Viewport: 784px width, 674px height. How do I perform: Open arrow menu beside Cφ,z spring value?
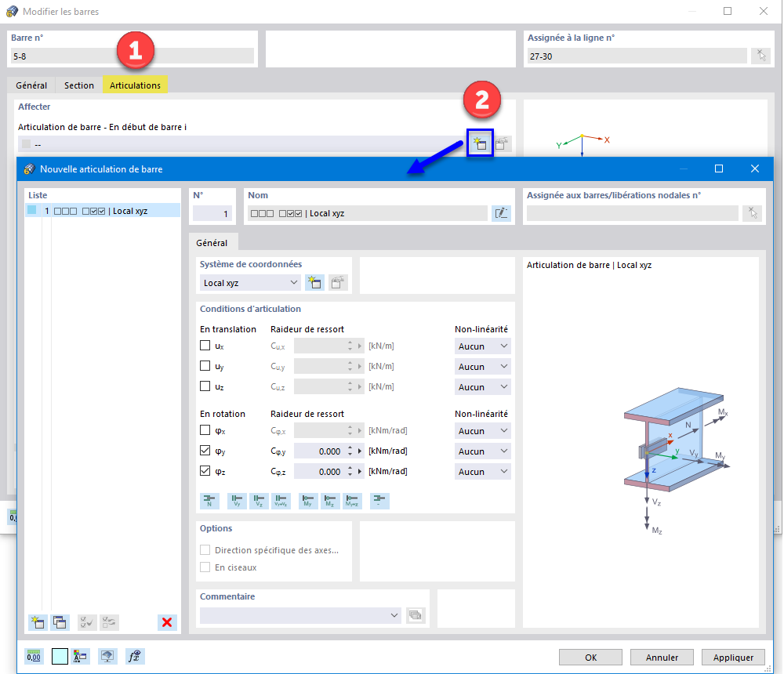360,472
